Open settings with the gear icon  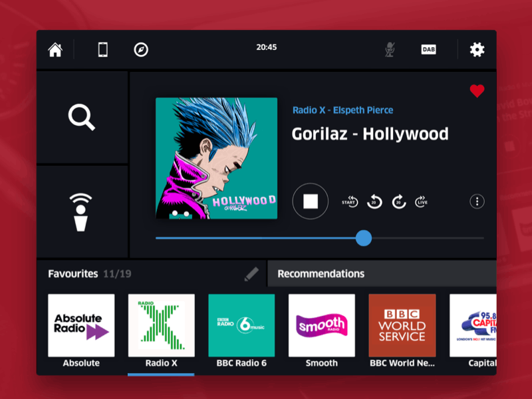[477, 49]
